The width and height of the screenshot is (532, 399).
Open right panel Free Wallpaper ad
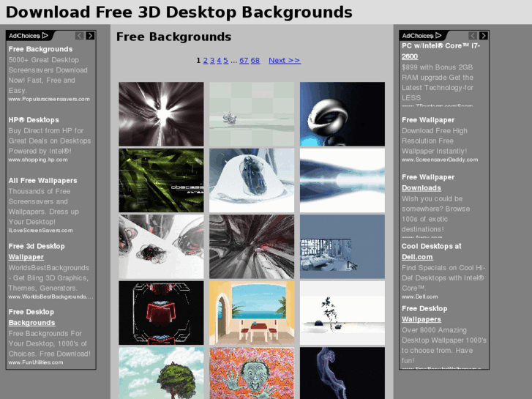[428, 120]
